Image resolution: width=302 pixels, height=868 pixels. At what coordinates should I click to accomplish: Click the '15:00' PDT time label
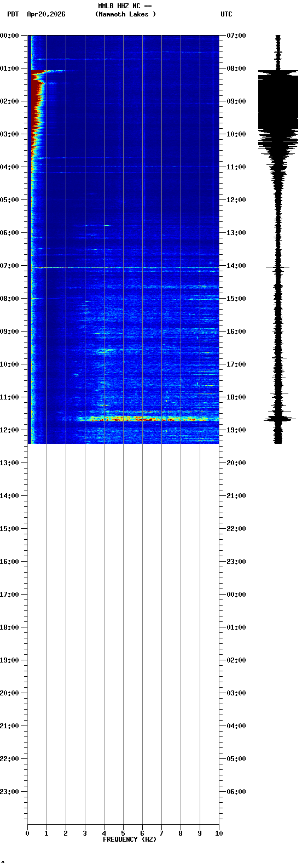9,529
